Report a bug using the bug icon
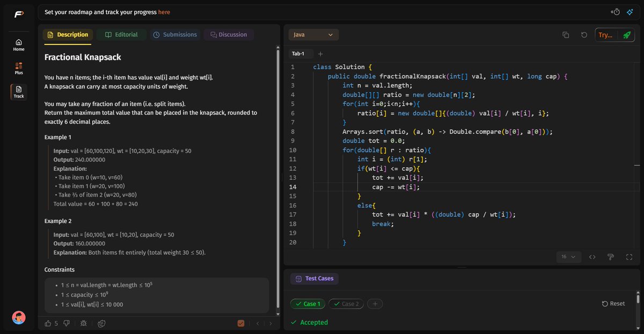 [x=84, y=323]
